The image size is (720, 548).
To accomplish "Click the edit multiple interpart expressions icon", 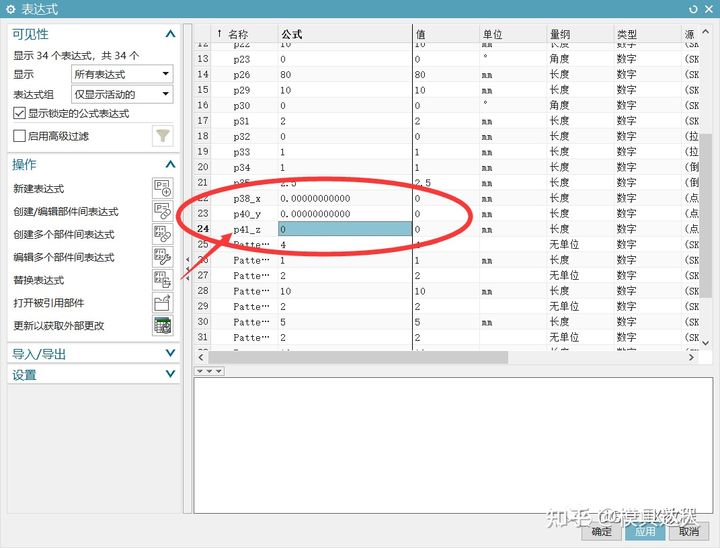I will 163,257.
